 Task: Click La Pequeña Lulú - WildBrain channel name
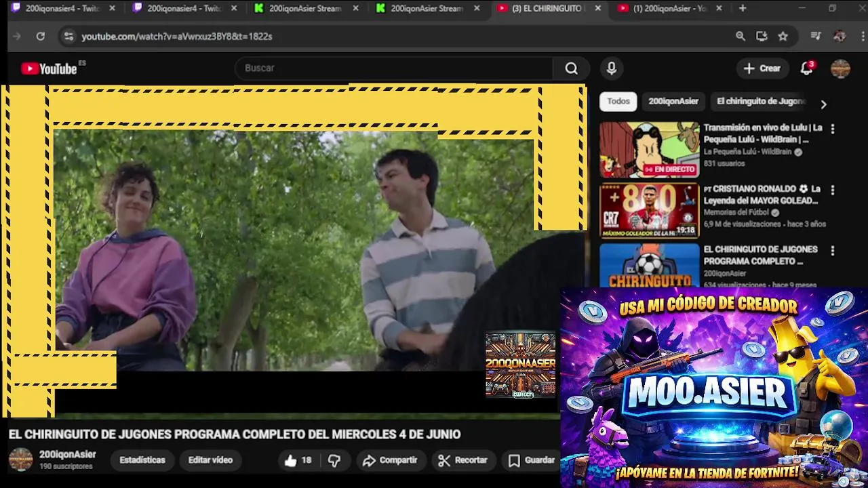(749, 152)
